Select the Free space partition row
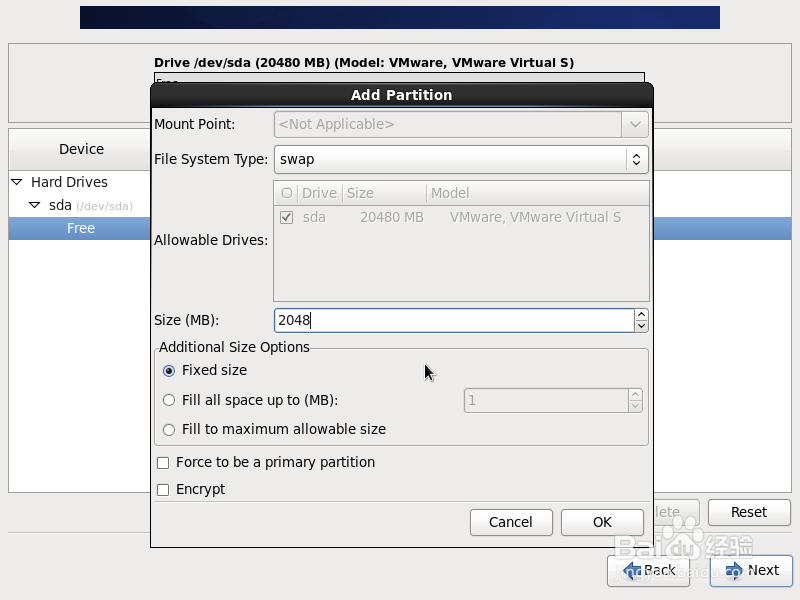Viewport: 800px width, 600px height. [x=79, y=228]
